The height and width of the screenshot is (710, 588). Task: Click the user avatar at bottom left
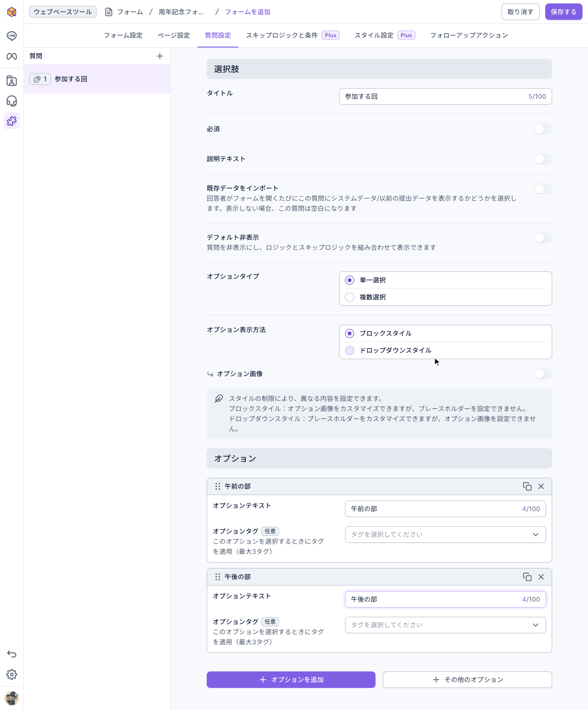11,699
